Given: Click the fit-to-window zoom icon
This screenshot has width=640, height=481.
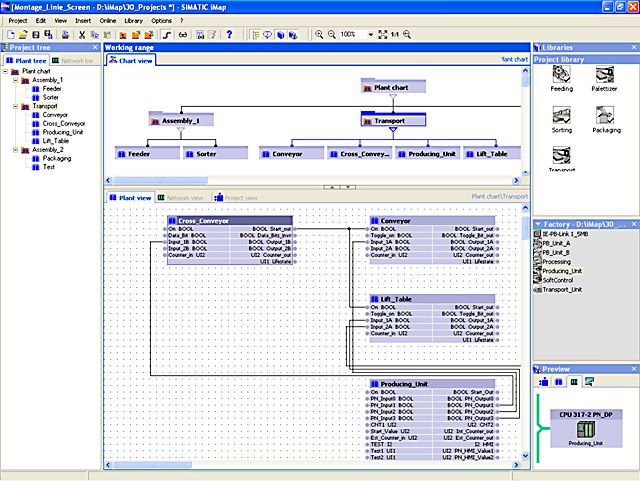Looking at the screenshot, I should click(382, 35).
